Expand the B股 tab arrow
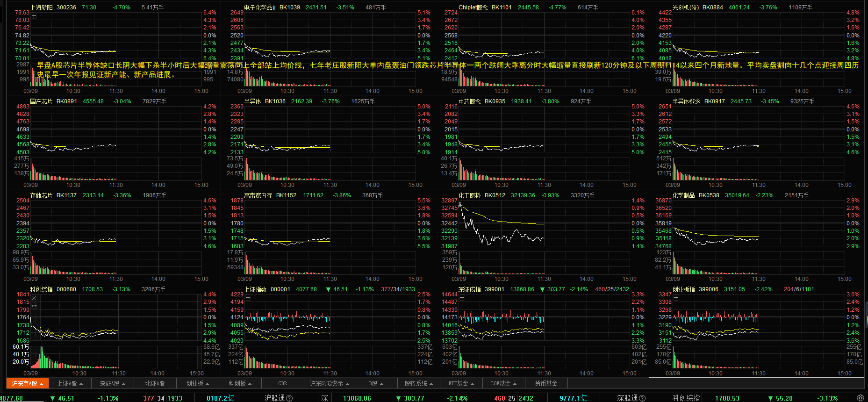Viewport: 868px width, 402px height. click(x=381, y=384)
